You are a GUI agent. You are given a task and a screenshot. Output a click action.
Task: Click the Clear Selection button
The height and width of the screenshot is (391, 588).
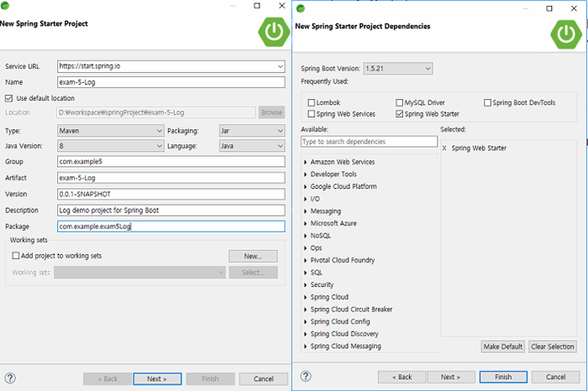pyautogui.click(x=553, y=347)
